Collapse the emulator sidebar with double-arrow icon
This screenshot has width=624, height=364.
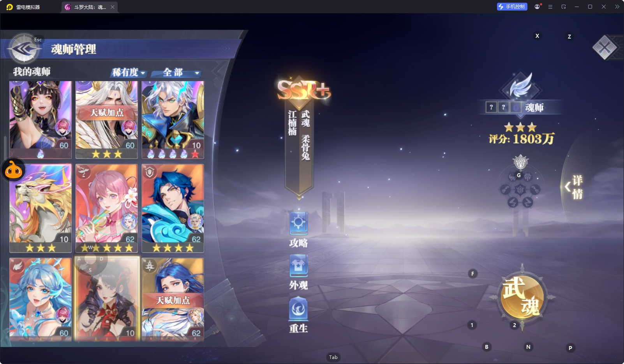coord(617,7)
